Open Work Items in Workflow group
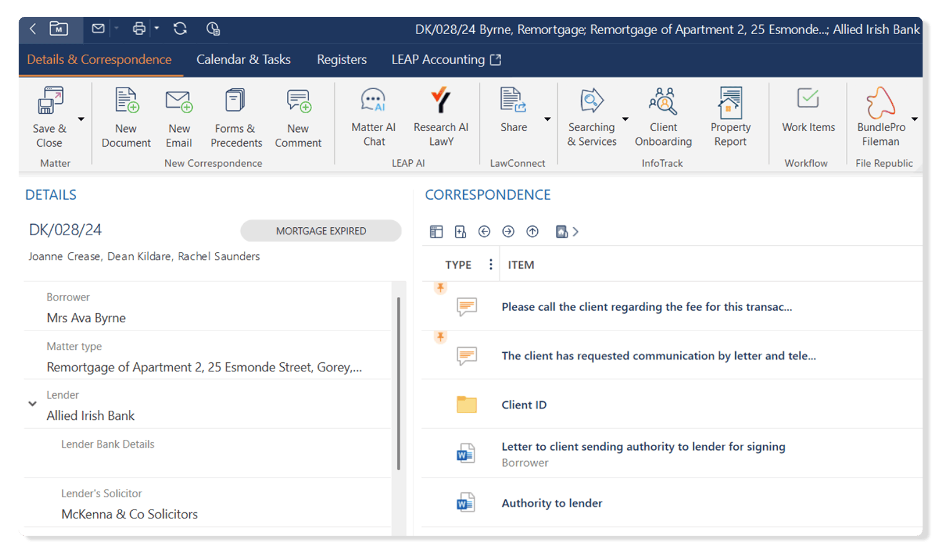945x560 pixels. click(808, 110)
